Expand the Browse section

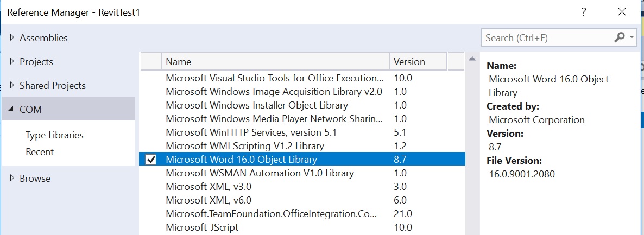tap(12, 179)
